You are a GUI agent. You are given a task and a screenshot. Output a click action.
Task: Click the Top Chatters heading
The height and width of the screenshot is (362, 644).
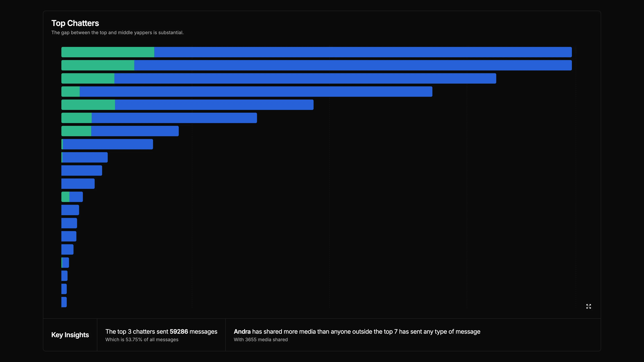click(x=75, y=23)
